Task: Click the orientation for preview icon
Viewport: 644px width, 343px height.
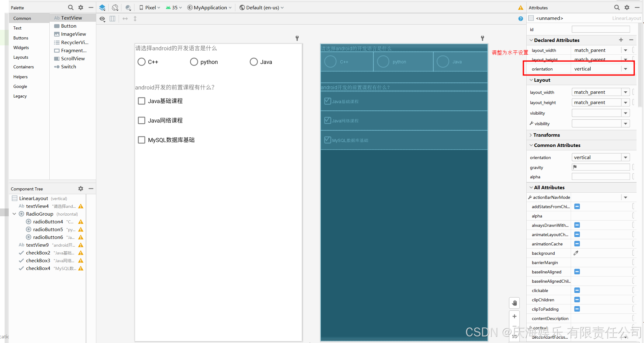Action: pos(115,7)
